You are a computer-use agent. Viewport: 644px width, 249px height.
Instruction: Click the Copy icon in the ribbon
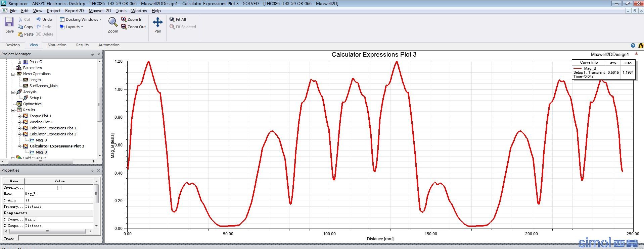click(x=20, y=27)
